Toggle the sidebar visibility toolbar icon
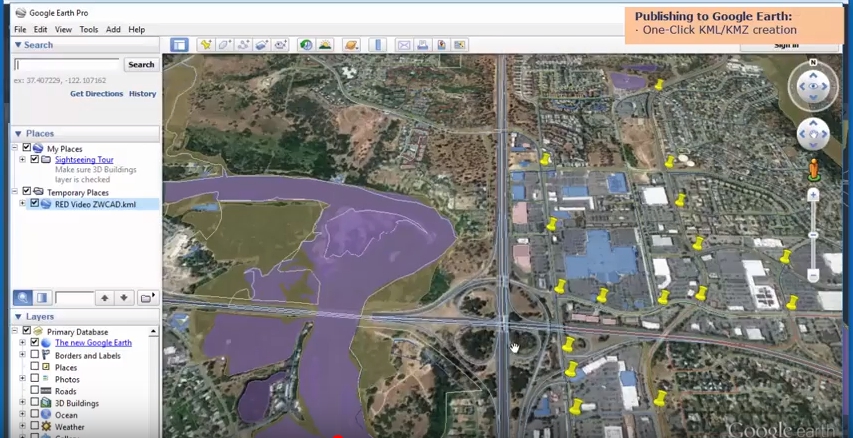The height and width of the screenshot is (438, 853). (179, 45)
